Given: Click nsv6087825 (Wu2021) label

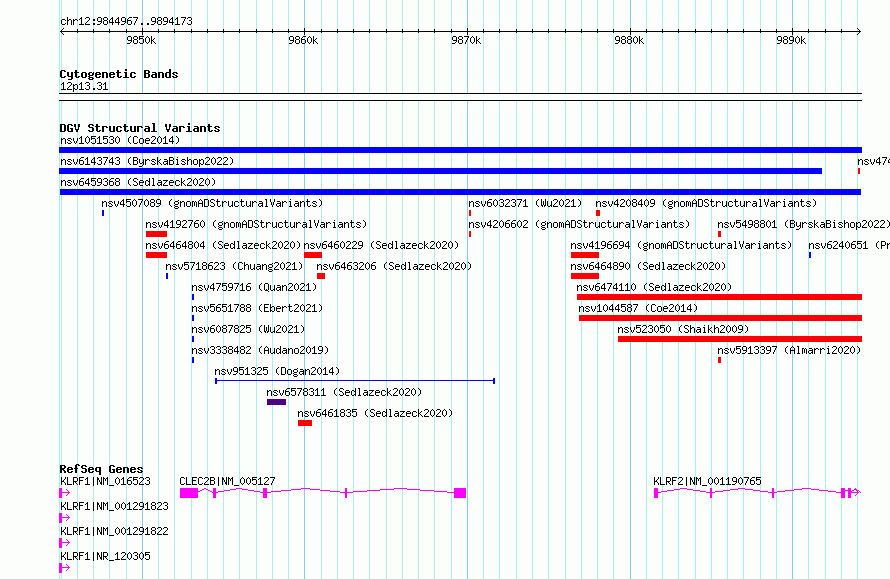Looking at the screenshot, I should [x=248, y=329].
